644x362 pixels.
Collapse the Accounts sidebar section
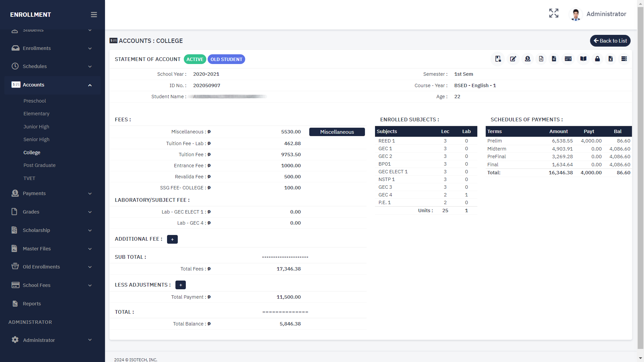53,85
